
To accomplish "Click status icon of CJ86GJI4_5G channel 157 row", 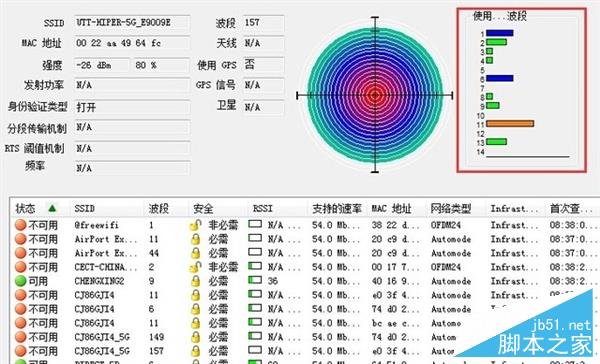I will tap(21, 351).
